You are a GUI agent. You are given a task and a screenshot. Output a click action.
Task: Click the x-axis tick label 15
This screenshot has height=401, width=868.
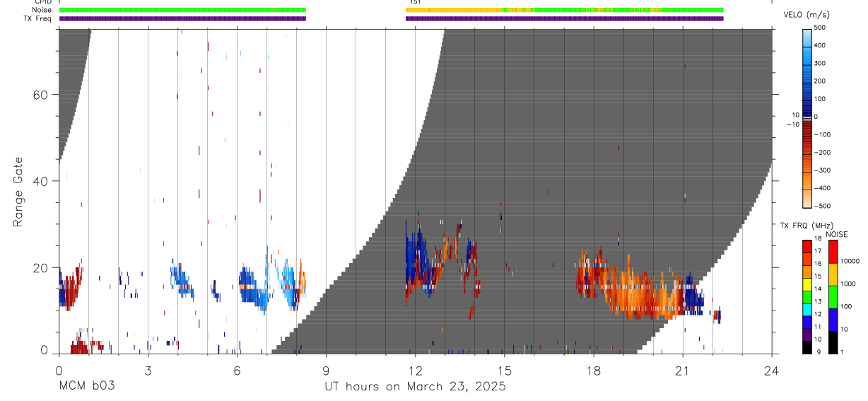[505, 370]
